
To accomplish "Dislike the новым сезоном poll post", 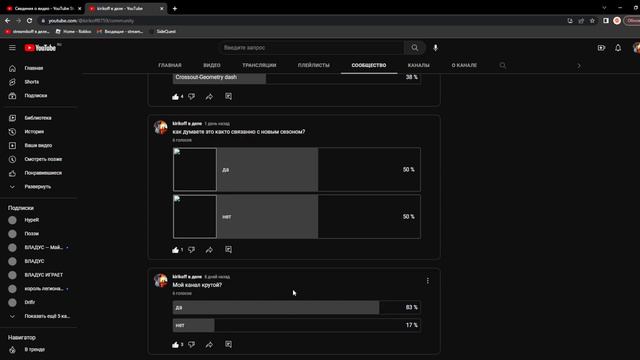I will point(191,250).
